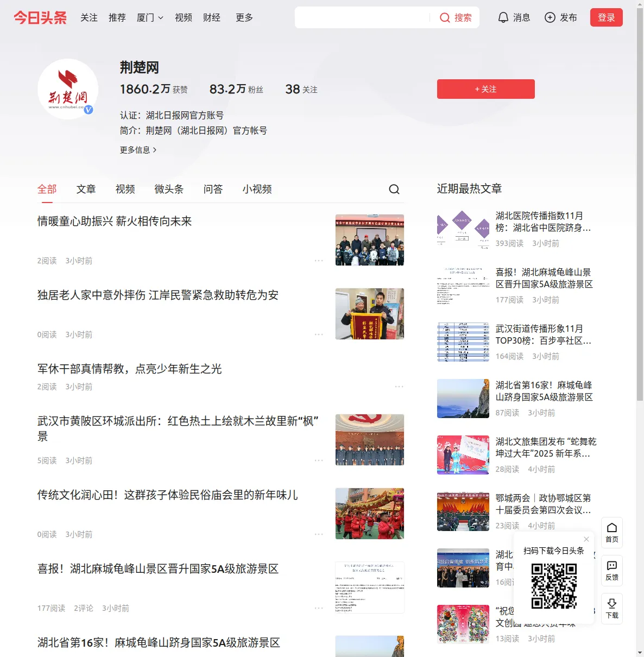Open more options for 军休干部 article

[x=399, y=387]
